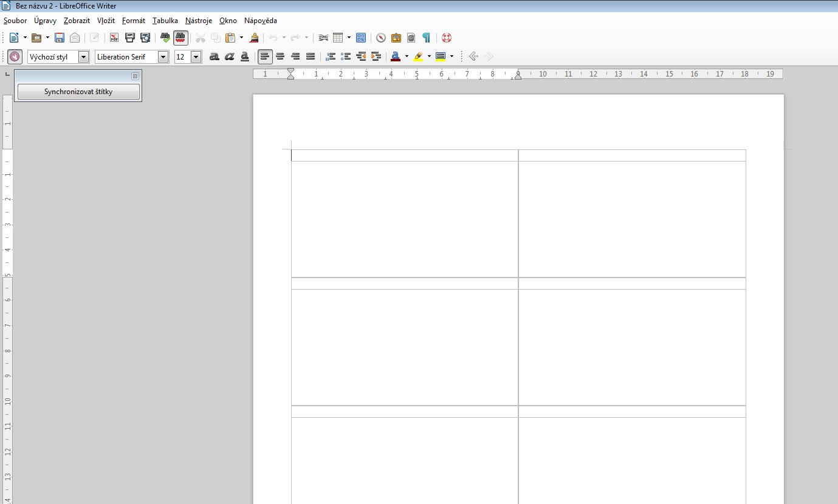Justify the paragraph text
Image resolution: width=838 pixels, height=504 pixels.
(311, 56)
